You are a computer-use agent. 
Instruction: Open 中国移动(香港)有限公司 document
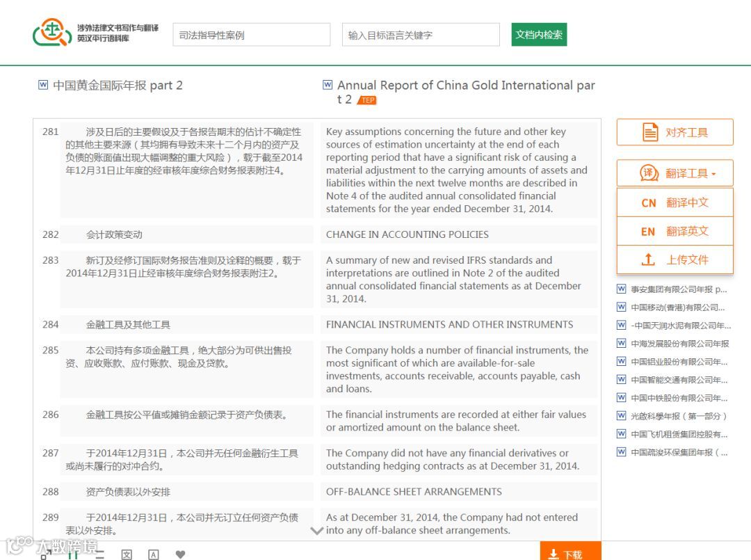point(678,307)
